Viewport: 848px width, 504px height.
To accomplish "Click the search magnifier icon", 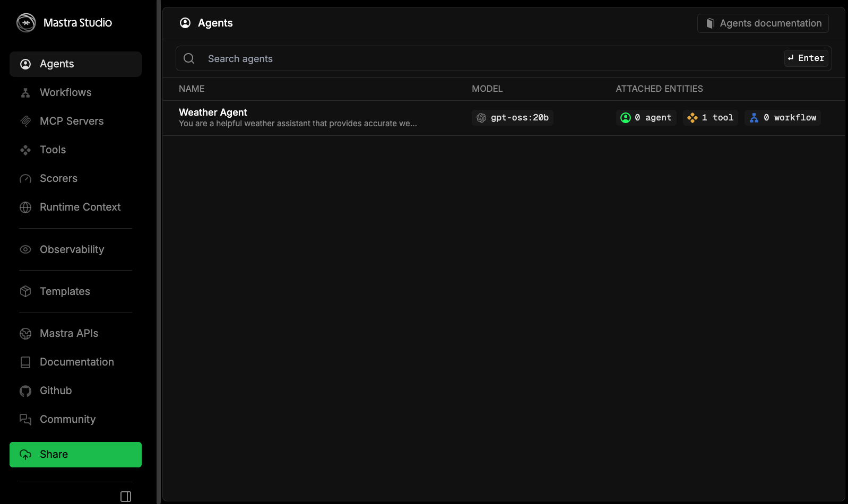I will coord(189,58).
